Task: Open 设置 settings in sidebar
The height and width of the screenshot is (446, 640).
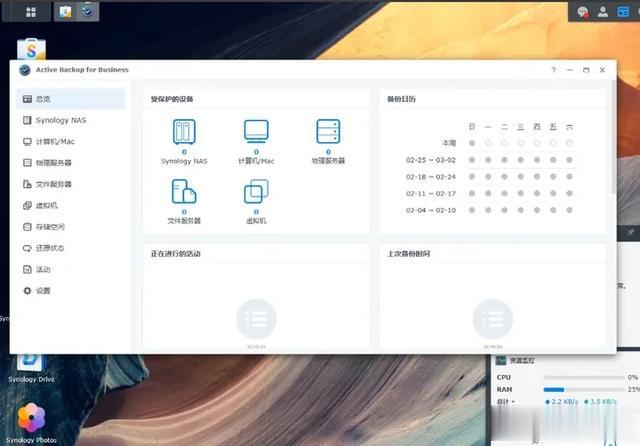Action: click(71, 291)
